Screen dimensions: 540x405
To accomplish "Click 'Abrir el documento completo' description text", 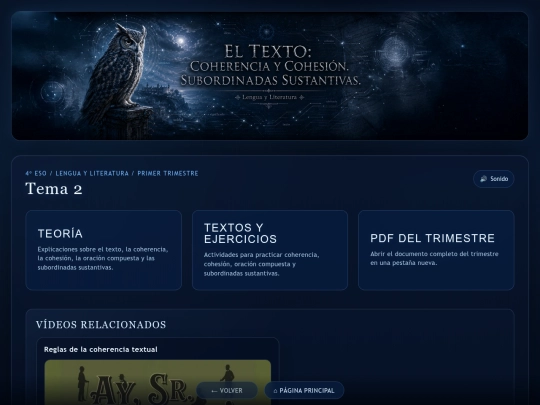I will pyautogui.click(x=434, y=258).
